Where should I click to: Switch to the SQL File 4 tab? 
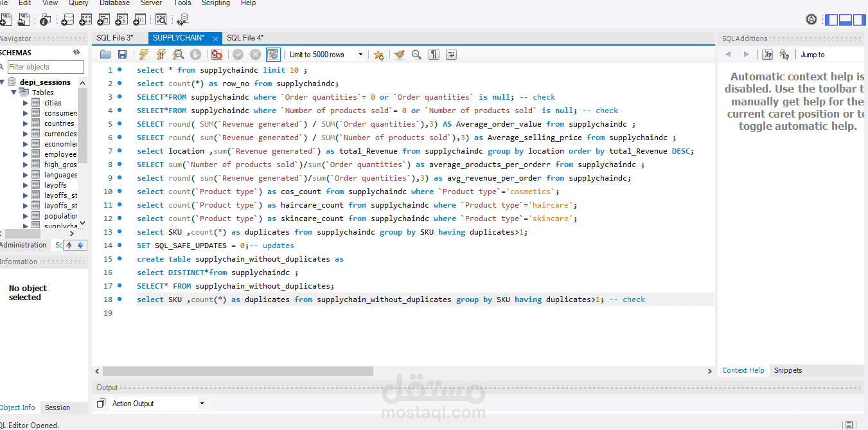pyautogui.click(x=245, y=38)
